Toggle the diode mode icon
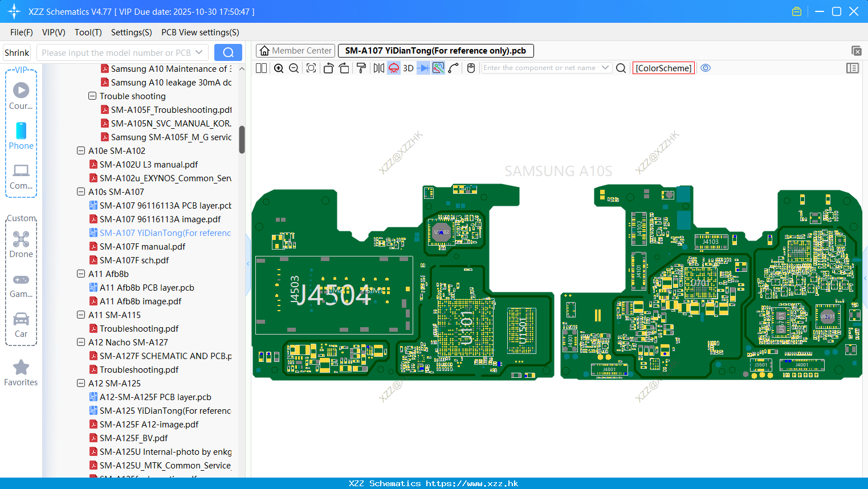Image resolution: width=868 pixels, height=489 pixels. point(423,68)
